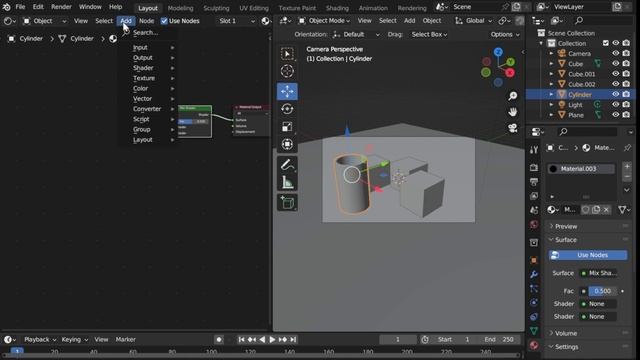Open the Tool properties tab
The width and height of the screenshot is (640, 360).
click(x=534, y=150)
